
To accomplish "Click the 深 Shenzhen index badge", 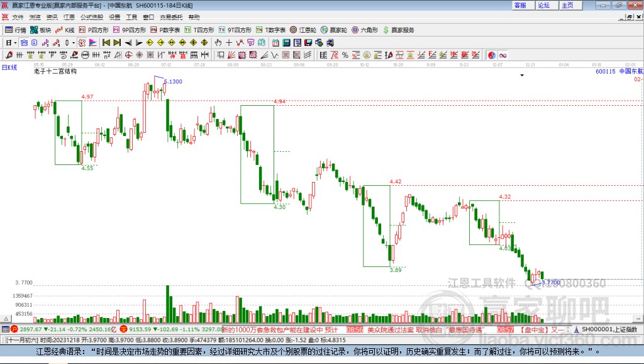I will (x=124, y=329).
